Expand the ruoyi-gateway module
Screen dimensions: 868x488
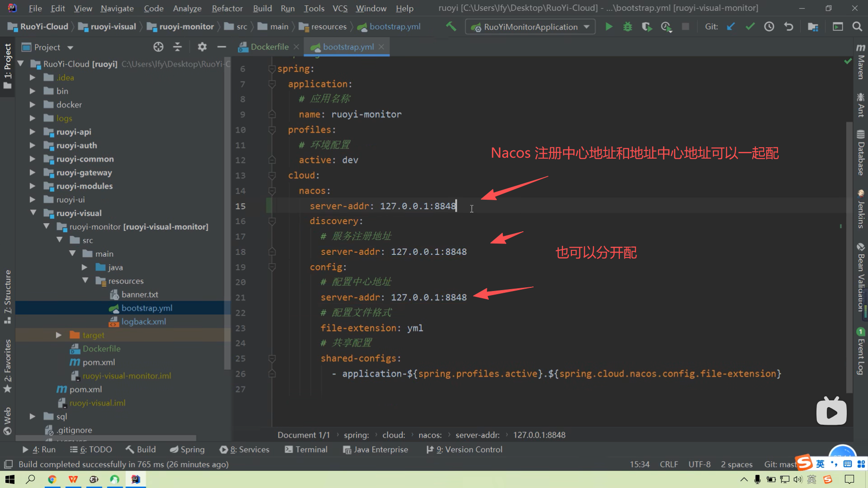[x=32, y=172]
